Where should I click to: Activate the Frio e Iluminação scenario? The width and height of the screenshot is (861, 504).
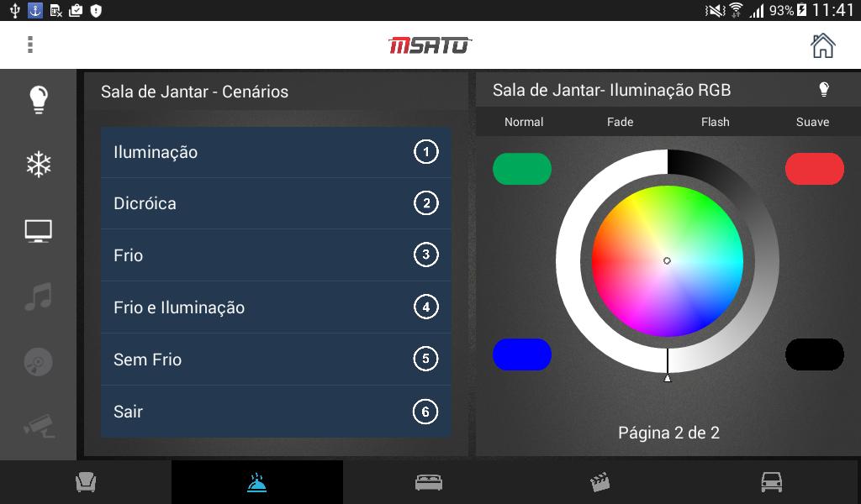tap(276, 307)
